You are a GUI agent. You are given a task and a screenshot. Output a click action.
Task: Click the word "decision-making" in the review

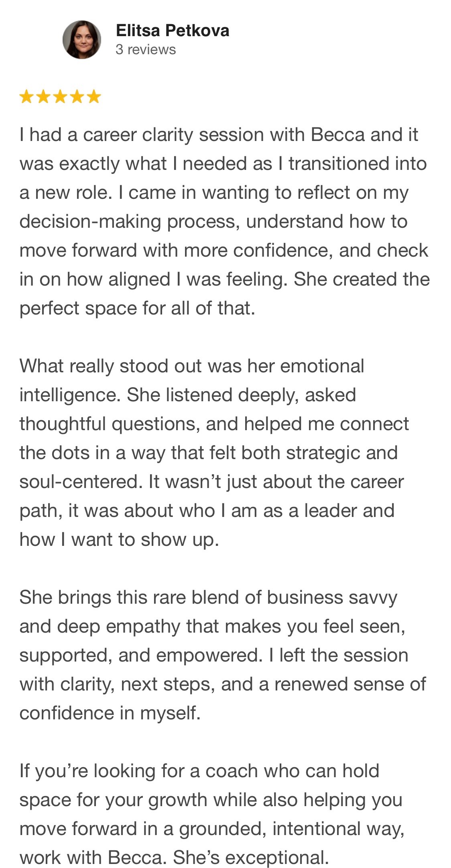90,222
